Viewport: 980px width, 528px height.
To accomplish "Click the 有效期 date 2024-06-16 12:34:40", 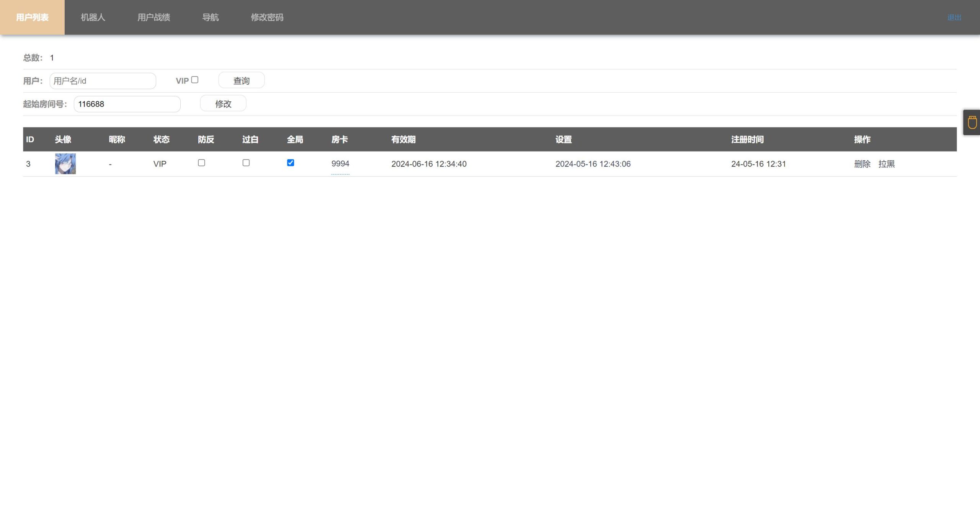I will tap(429, 164).
